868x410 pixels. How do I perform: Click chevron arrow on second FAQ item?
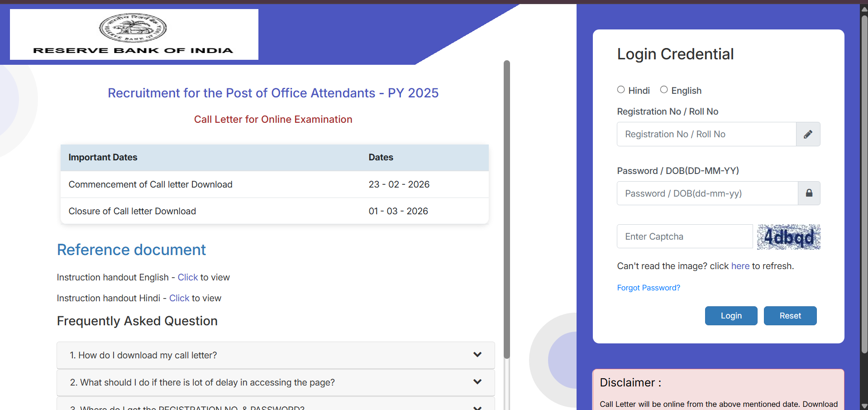[477, 382]
